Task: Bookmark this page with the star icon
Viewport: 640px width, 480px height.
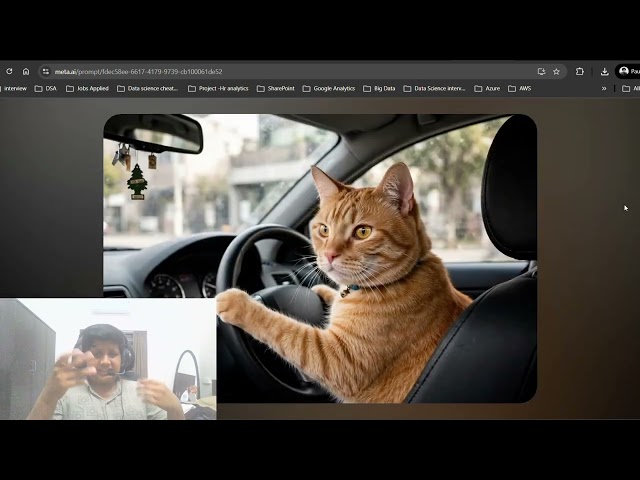Action: (556, 71)
